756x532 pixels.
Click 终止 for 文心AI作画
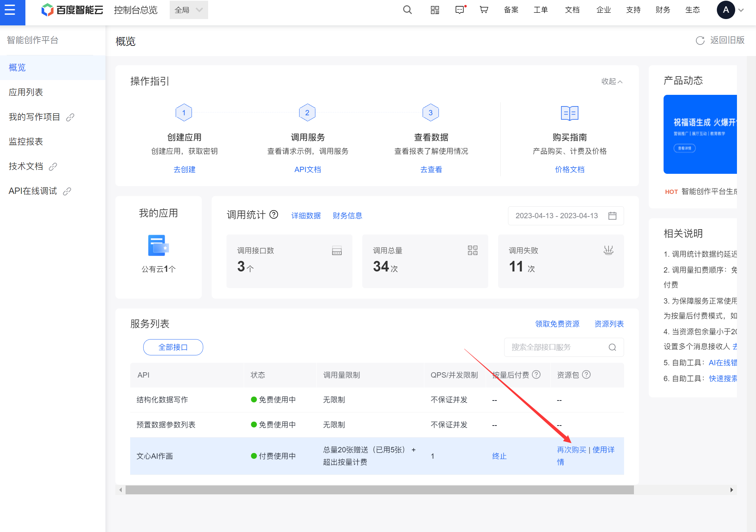pos(499,456)
